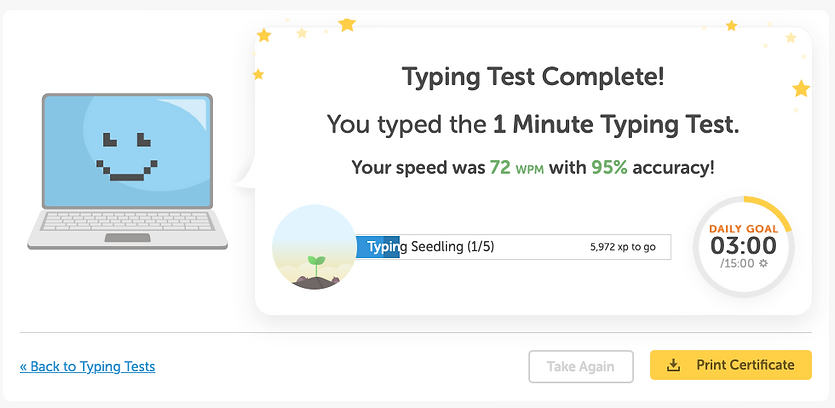The width and height of the screenshot is (835, 408).
Task: Click the 03:00 daily goal time
Action: coord(743,245)
